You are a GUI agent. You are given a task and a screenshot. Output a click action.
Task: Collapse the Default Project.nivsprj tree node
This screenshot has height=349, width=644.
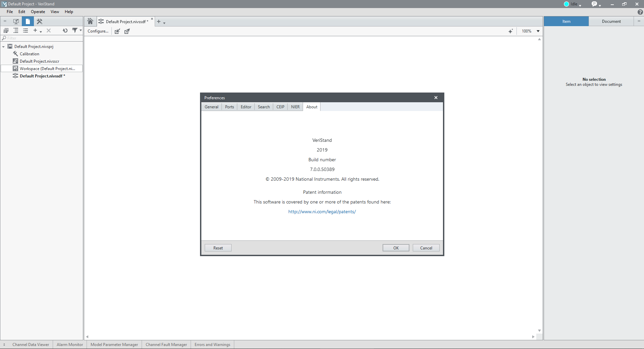click(x=3, y=47)
